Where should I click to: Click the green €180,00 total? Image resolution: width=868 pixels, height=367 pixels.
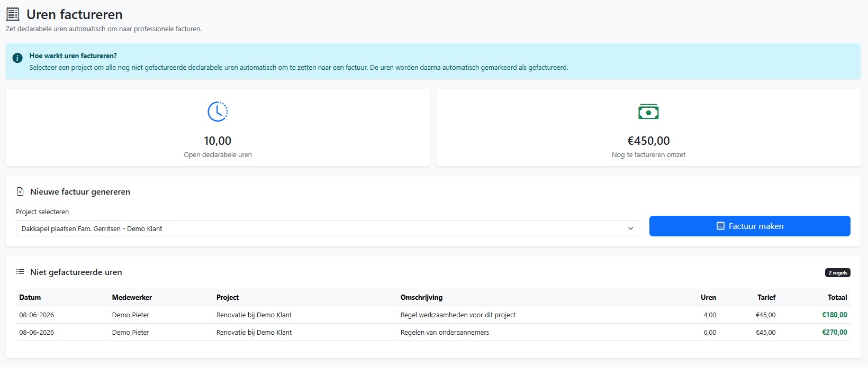coord(835,315)
